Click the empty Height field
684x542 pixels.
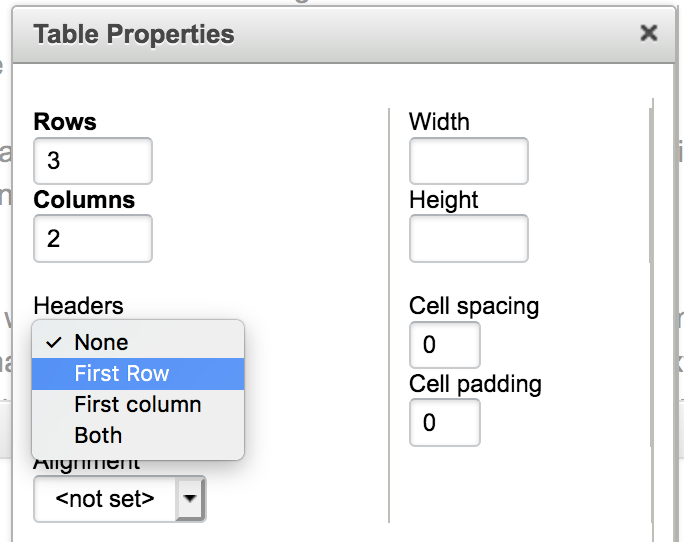click(469, 238)
